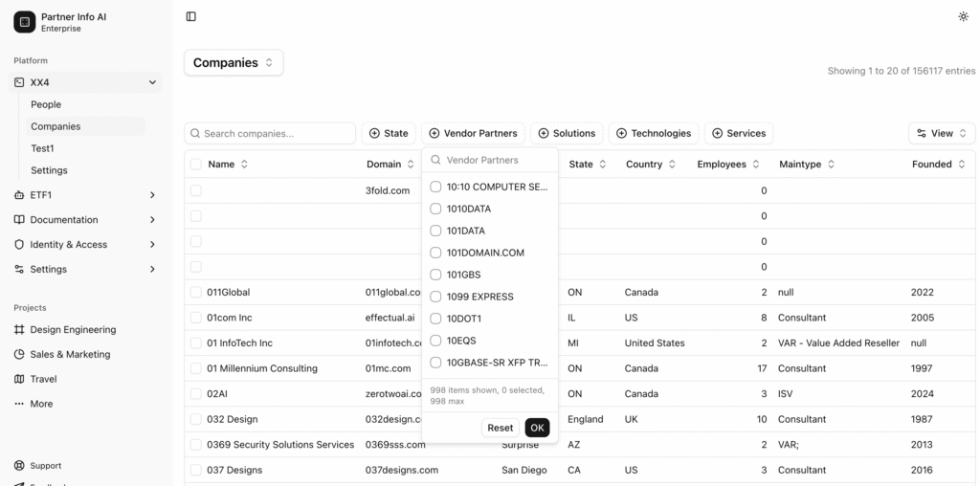
Task: Click the Partner Info AI logo icon
Action: click(x=24, y=22)
